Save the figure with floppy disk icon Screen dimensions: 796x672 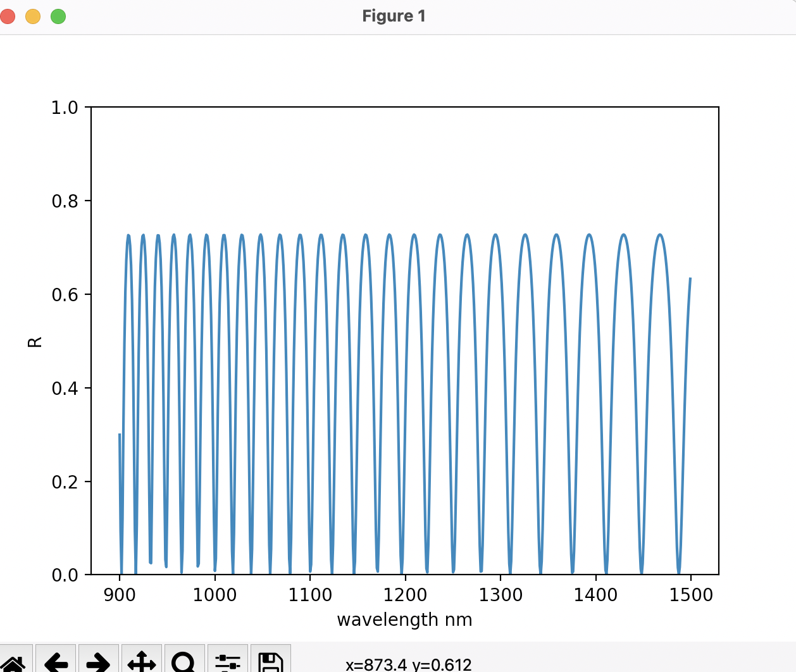tap(270, 662)
